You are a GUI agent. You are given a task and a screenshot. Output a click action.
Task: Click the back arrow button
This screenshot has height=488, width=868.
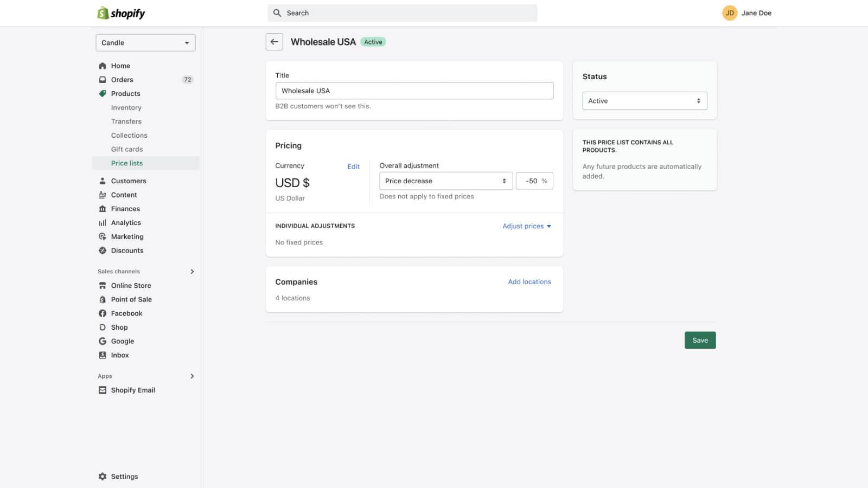(274, 42)
